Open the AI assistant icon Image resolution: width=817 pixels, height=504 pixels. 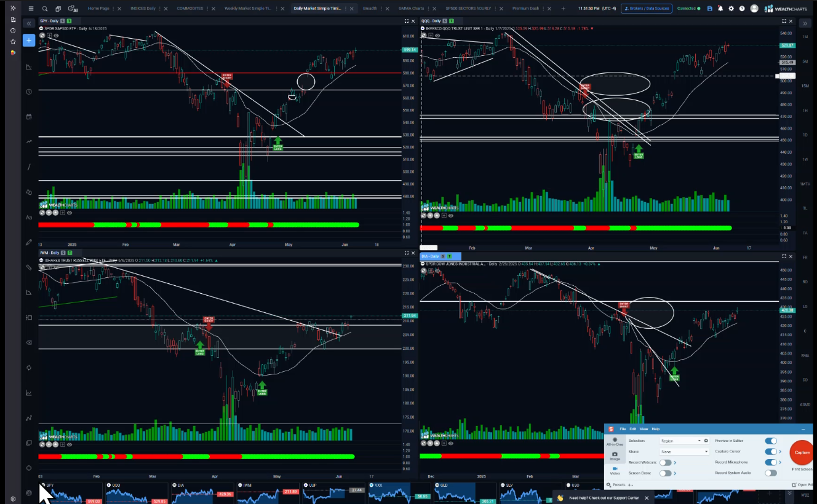[x=73, y=9]
